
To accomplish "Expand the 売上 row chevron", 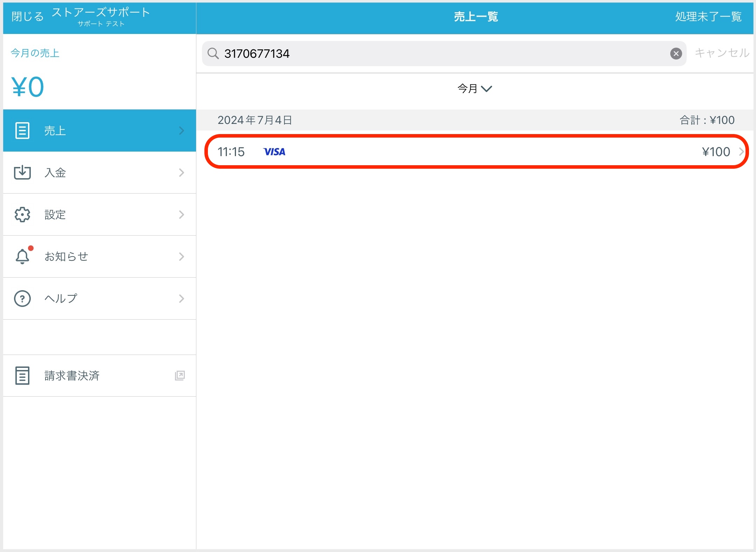I will point(181,131).
